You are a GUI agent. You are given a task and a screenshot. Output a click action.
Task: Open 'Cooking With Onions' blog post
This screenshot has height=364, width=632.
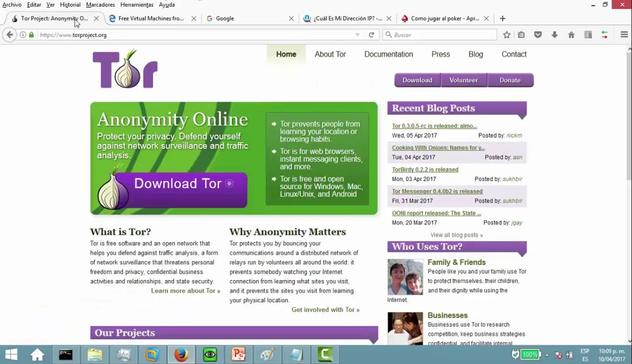438,147
